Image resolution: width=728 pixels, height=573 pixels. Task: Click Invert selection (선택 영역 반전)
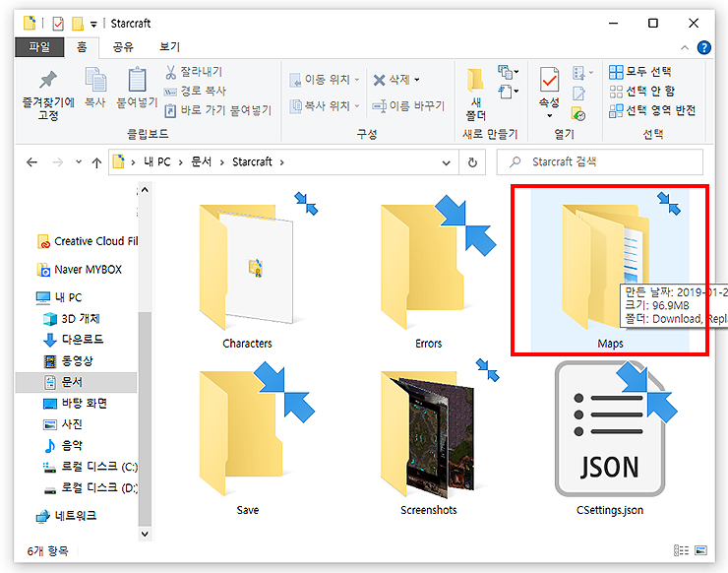tap(652, 110)
